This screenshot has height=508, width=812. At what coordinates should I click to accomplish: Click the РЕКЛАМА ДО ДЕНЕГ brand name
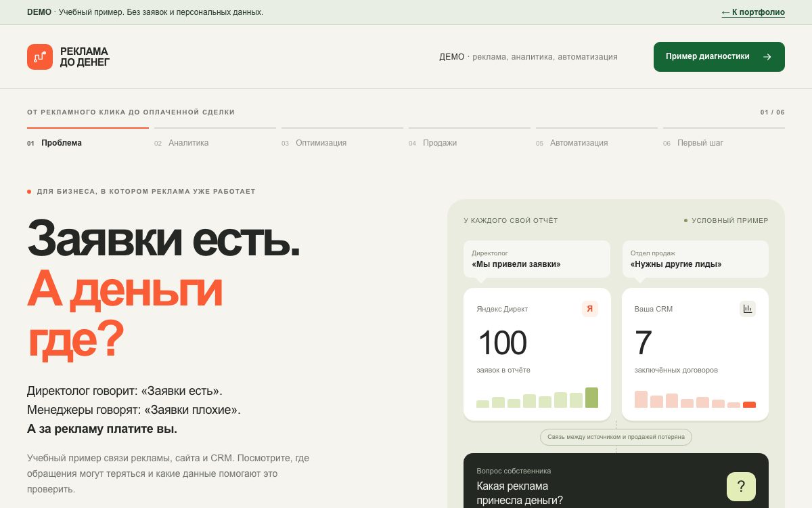85,57
